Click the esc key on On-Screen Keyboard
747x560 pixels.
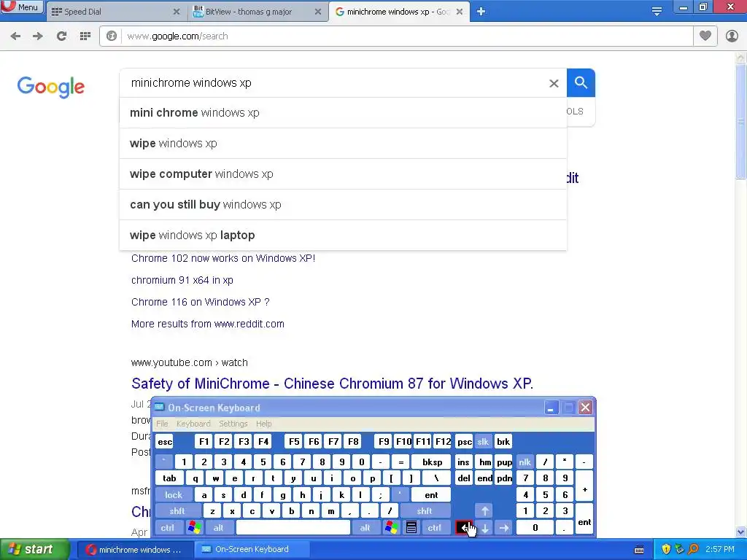(x=165, y=442)
